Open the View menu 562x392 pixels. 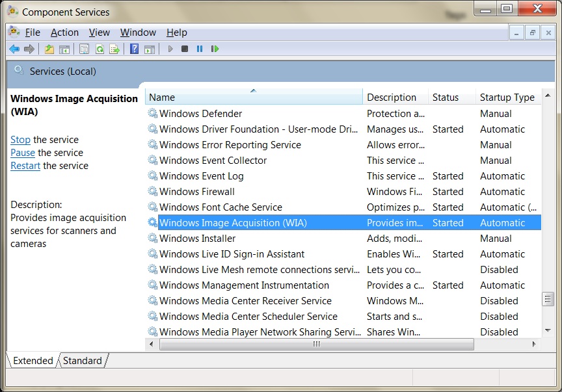click(x=100, y=33)
